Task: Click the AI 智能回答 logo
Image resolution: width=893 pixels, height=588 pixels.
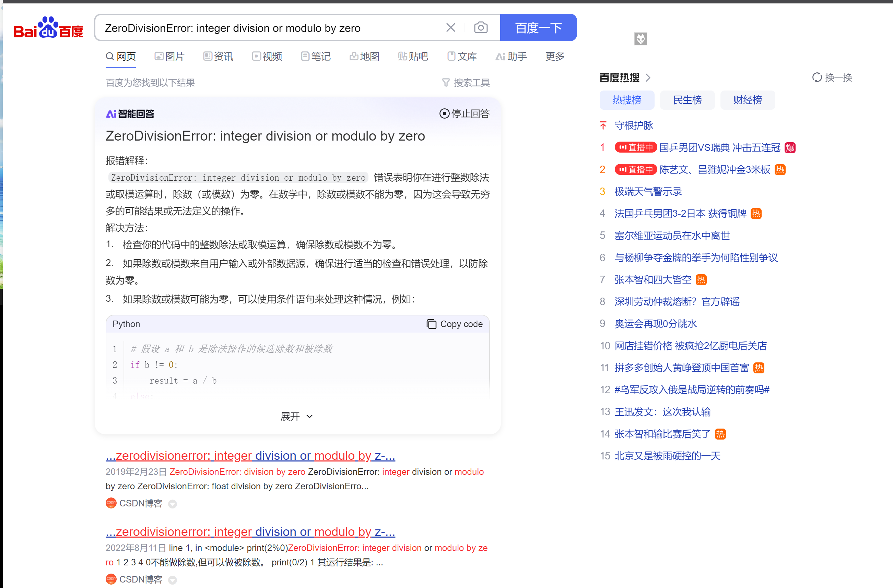Action: click(130, 113)
